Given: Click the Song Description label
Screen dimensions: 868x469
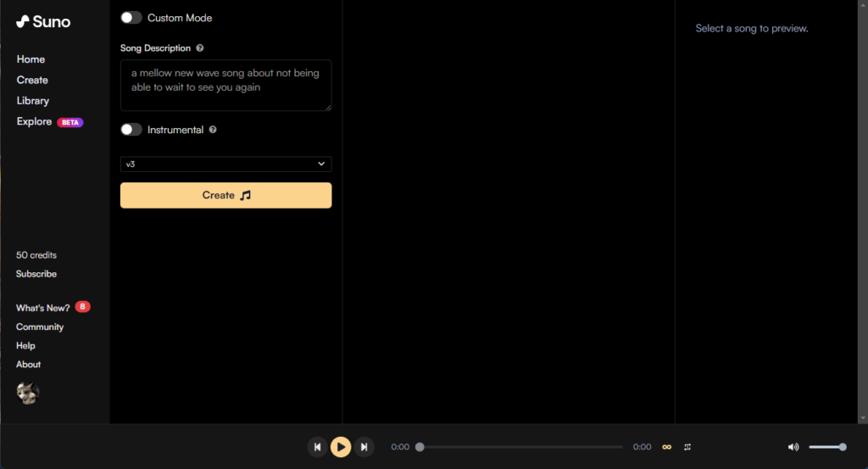Looking at the screenshot, I should (155, 48).
